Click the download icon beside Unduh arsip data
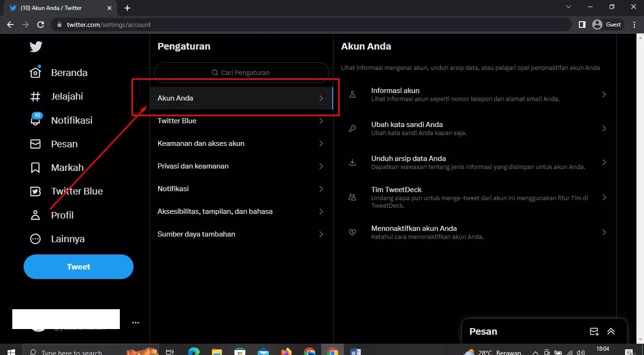 coord(352,162)
